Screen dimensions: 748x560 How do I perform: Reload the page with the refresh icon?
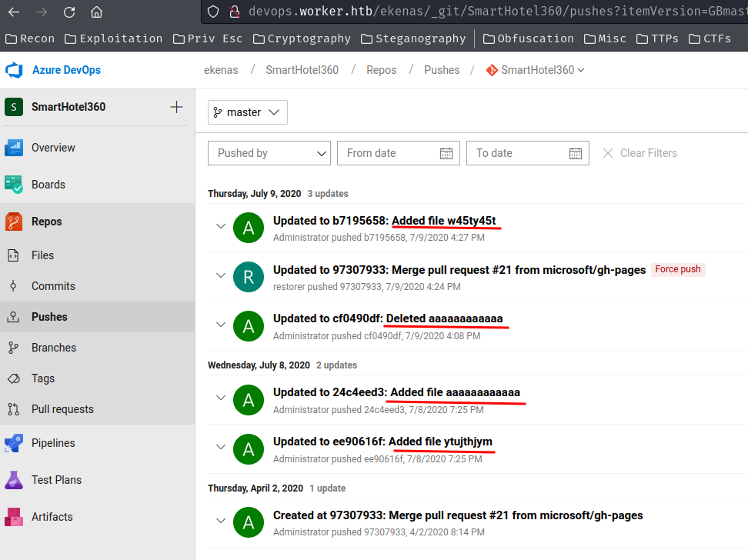[69, 12]
